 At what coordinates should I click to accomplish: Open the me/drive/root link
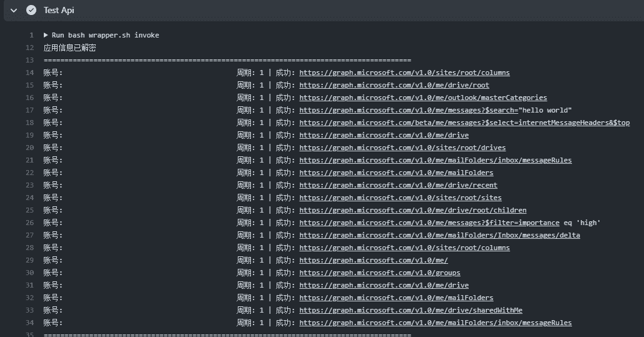pos(394,85)
